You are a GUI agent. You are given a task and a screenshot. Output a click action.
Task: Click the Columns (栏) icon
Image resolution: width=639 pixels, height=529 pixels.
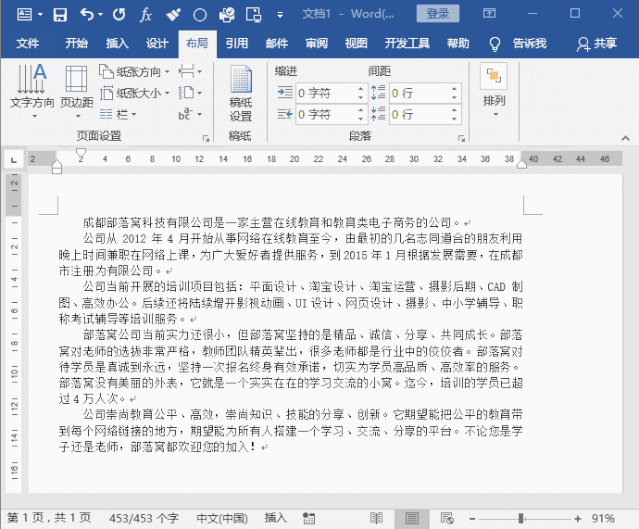106,114
